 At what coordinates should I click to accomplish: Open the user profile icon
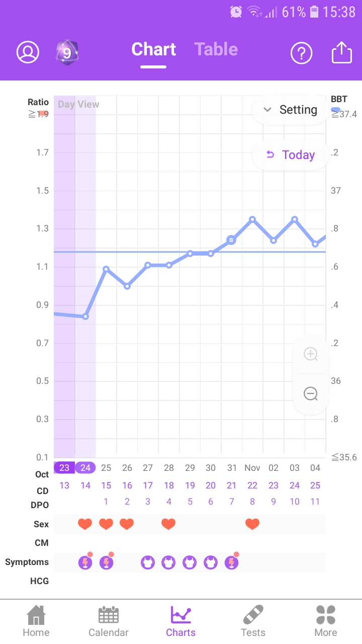point(28,52)
